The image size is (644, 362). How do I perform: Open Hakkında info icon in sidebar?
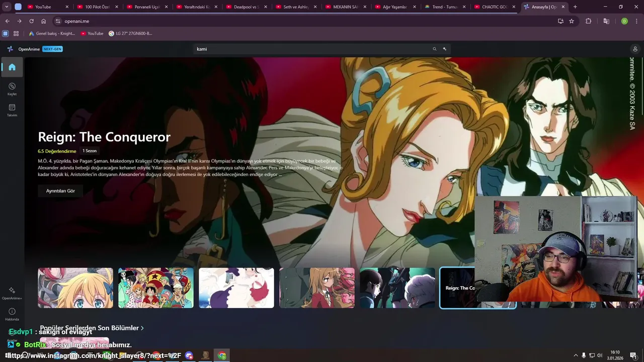point(12,314)
